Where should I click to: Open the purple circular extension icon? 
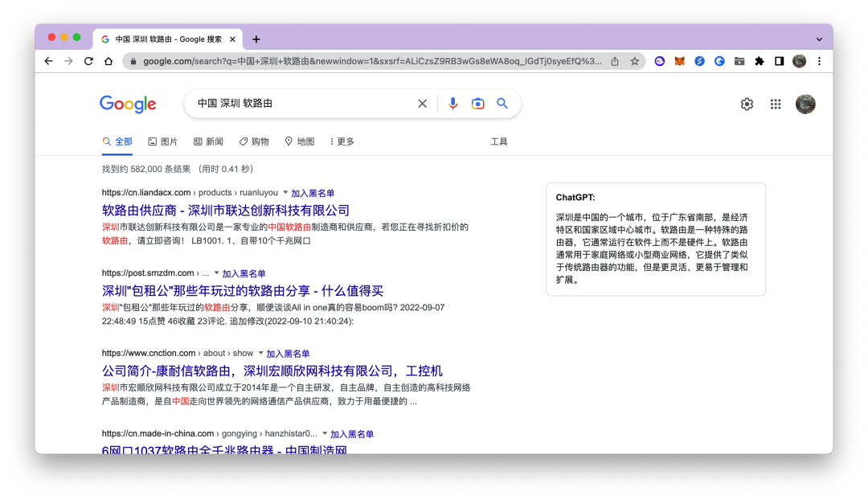tap(659, 61)
